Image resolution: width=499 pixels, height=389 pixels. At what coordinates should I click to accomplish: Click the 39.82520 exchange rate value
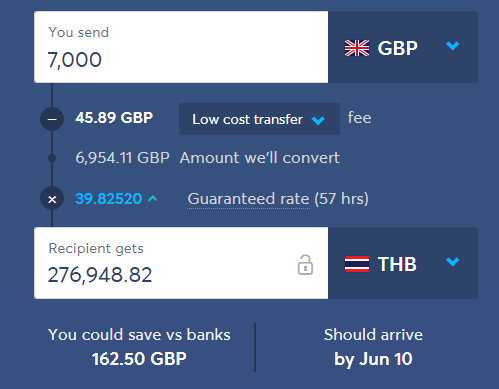click(109, 199)
